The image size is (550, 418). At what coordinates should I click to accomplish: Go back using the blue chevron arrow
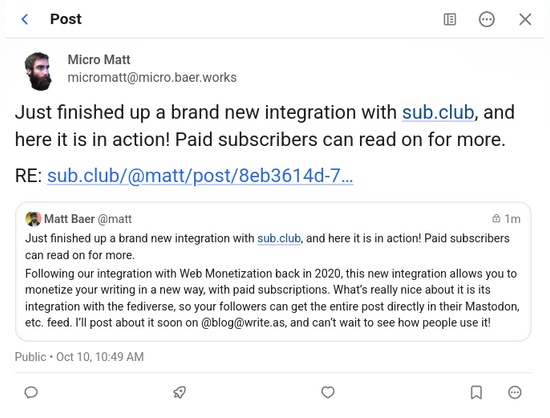tap(25, 19)
